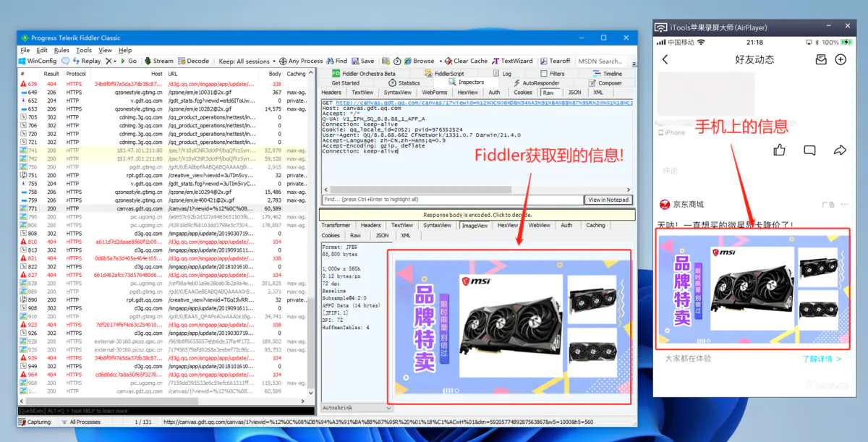Select session 639 row

(x=163, y=84)
